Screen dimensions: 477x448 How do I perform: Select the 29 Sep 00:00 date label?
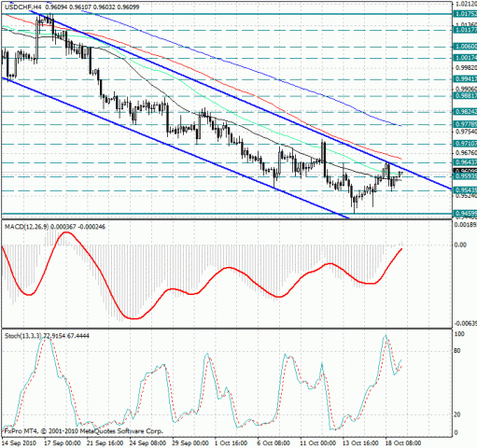click(x=189, y=443)
